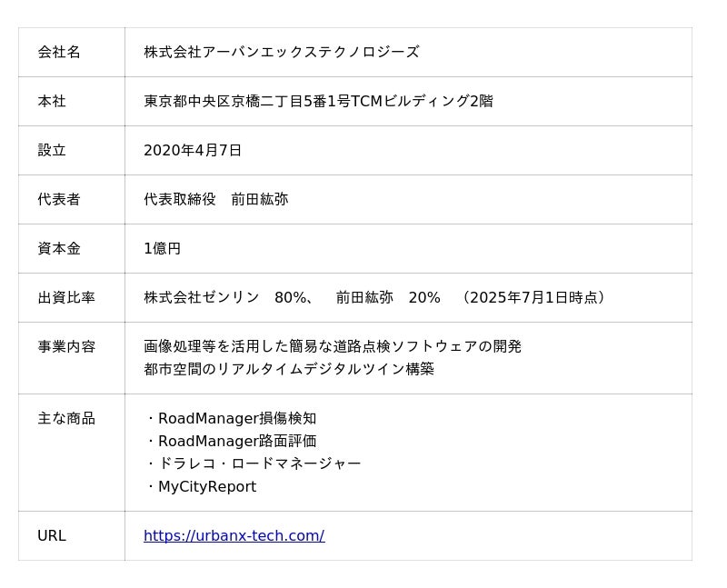Click the 会社名 label cell
This screenshot has height=588, width=727.
[x=72, y=52]
